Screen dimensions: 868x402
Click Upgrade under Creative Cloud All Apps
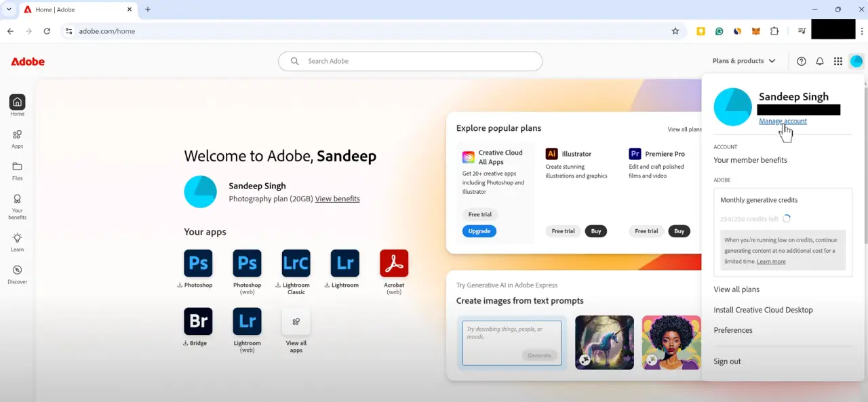coord(479,230)
